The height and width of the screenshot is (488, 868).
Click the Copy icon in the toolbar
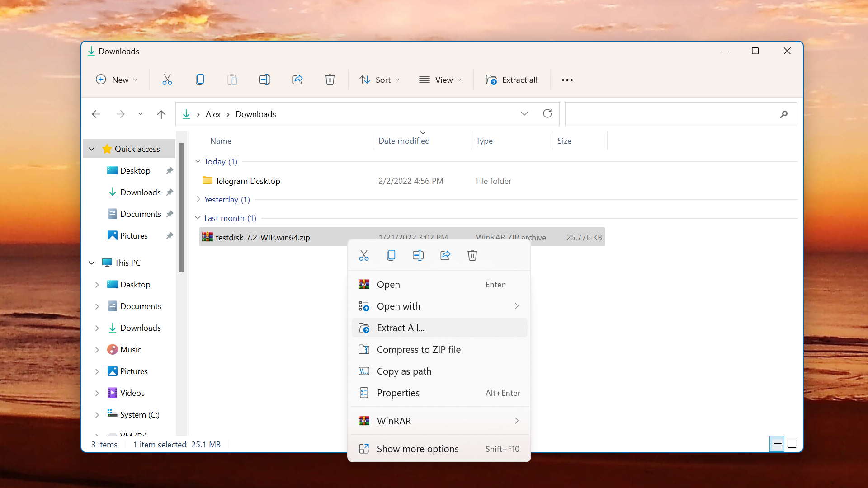tap(199, 80)
